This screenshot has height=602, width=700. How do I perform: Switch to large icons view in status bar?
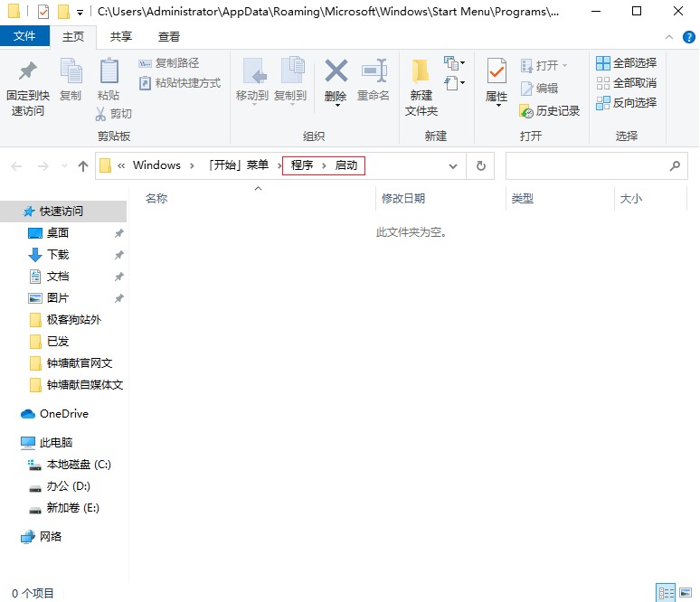pos(686,593)
